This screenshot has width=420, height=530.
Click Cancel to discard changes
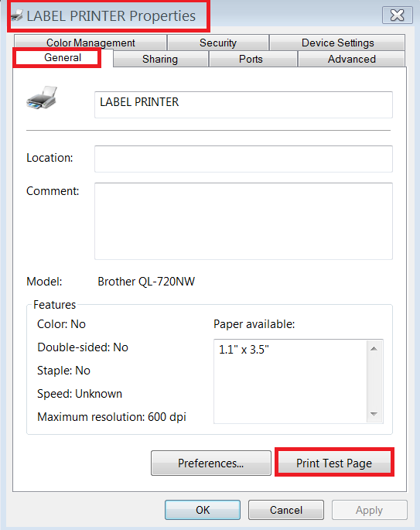tap(286, 510)
